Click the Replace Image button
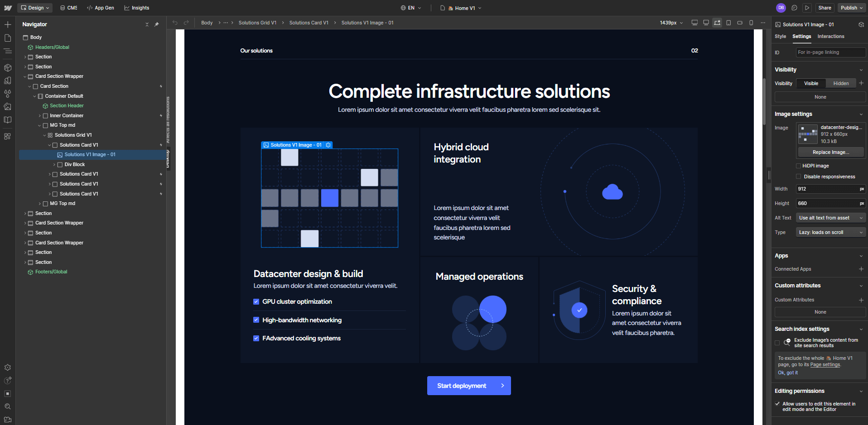868x425 pixels. pos(830,152)
